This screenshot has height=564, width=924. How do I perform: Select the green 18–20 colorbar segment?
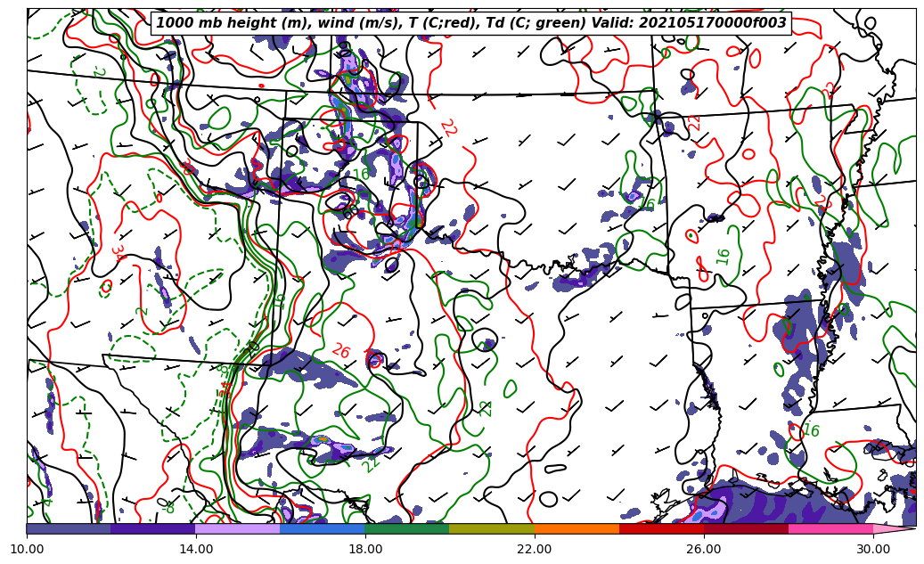click(407, 528)
